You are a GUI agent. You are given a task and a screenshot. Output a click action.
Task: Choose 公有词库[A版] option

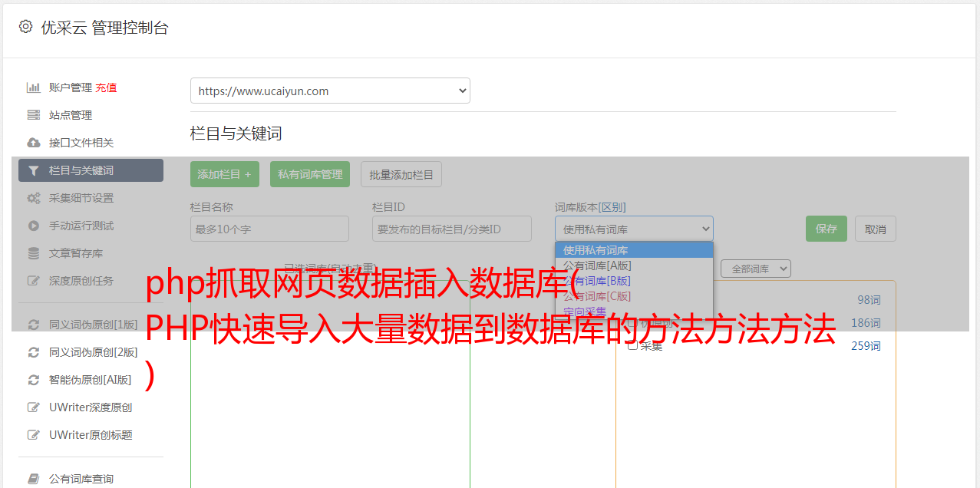tap(634, 265)
